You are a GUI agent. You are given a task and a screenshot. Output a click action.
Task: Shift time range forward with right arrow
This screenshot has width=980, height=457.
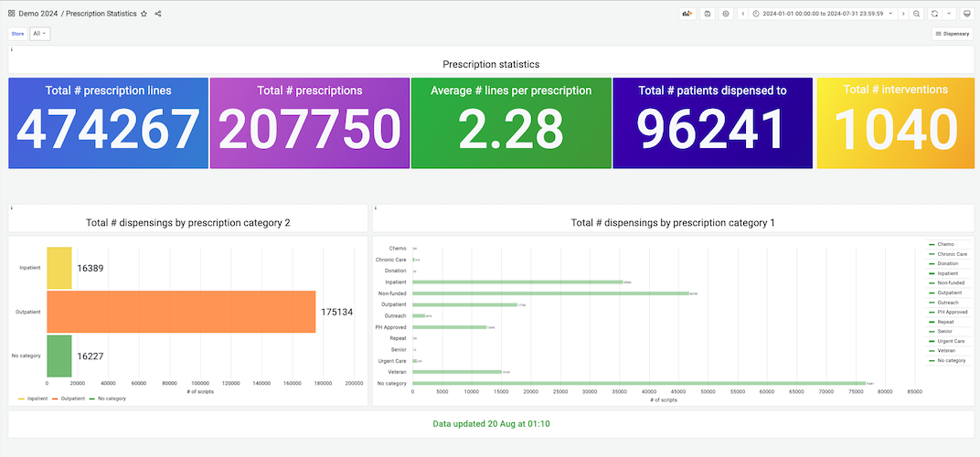[903, 14]
